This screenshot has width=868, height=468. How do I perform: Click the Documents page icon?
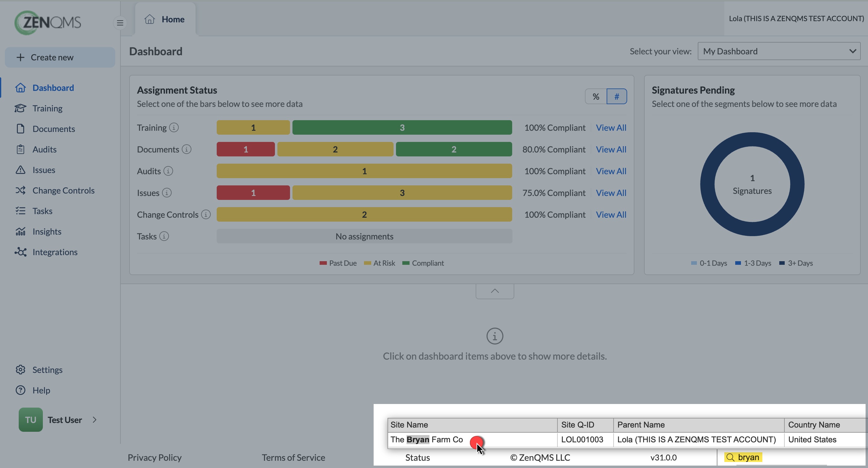[21, 129]
